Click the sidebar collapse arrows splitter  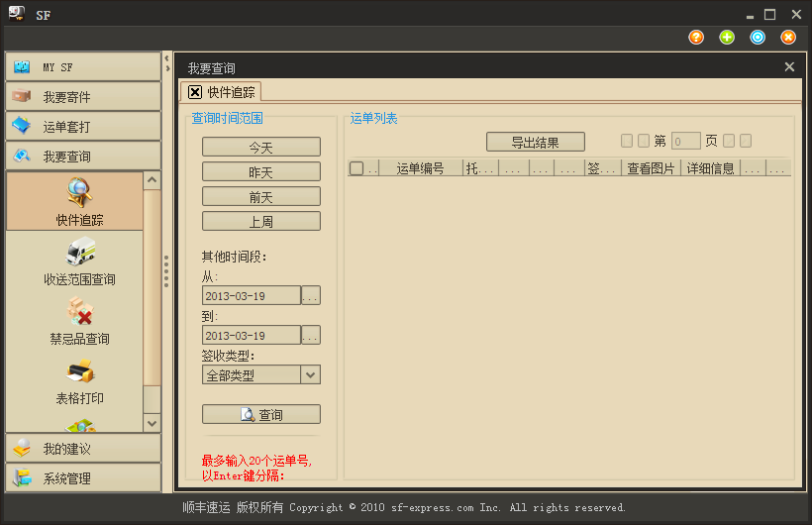(166, 63)
